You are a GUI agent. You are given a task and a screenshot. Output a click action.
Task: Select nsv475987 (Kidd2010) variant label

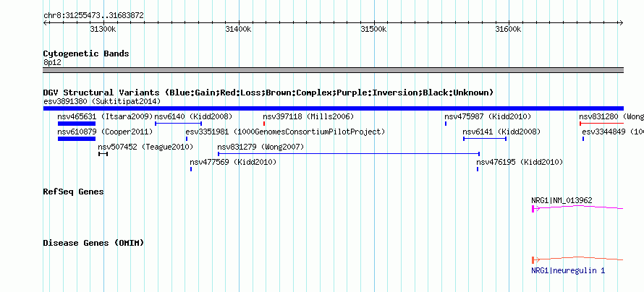coord(488,116)
